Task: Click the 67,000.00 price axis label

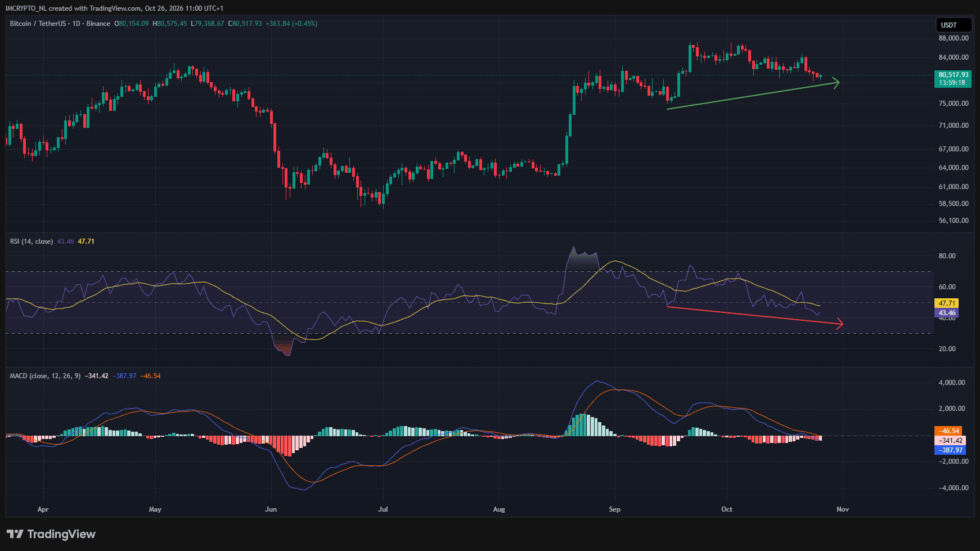Action: coord(954,149)
